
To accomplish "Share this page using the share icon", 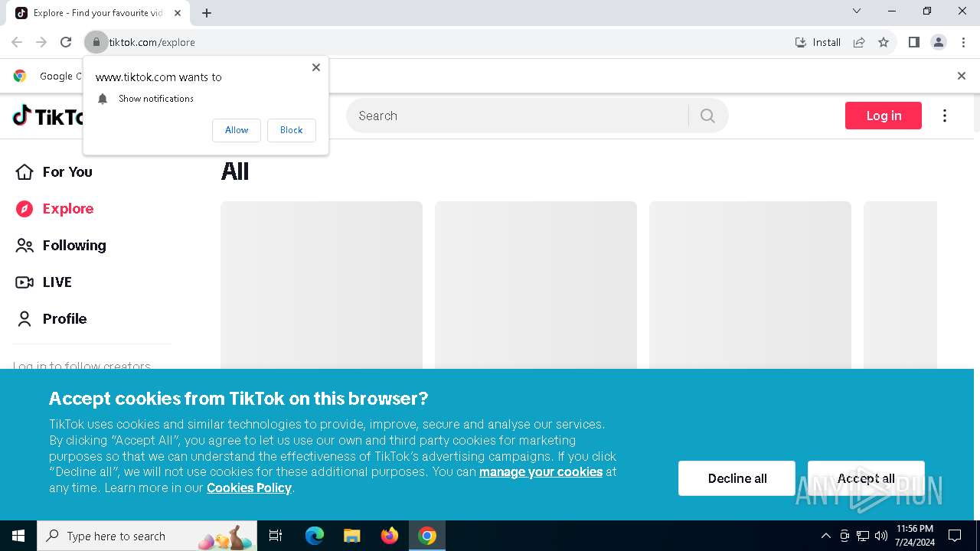I will pyautogui.click(x=859, y=42).
